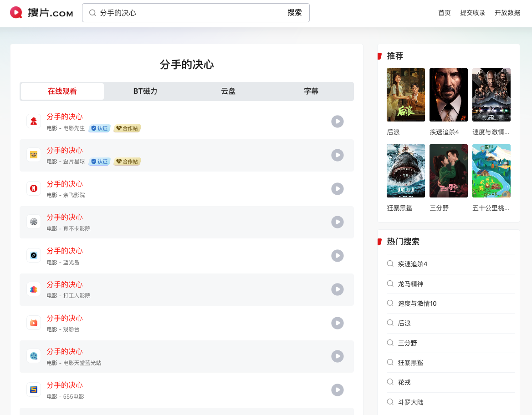Search hot term 三分野 in list

pos(408,343)
